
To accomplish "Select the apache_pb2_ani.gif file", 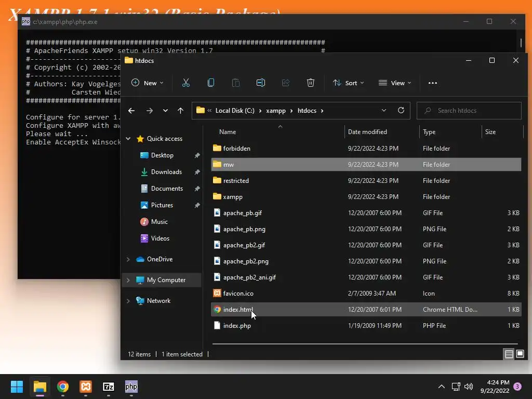I will tap(366, 277).
